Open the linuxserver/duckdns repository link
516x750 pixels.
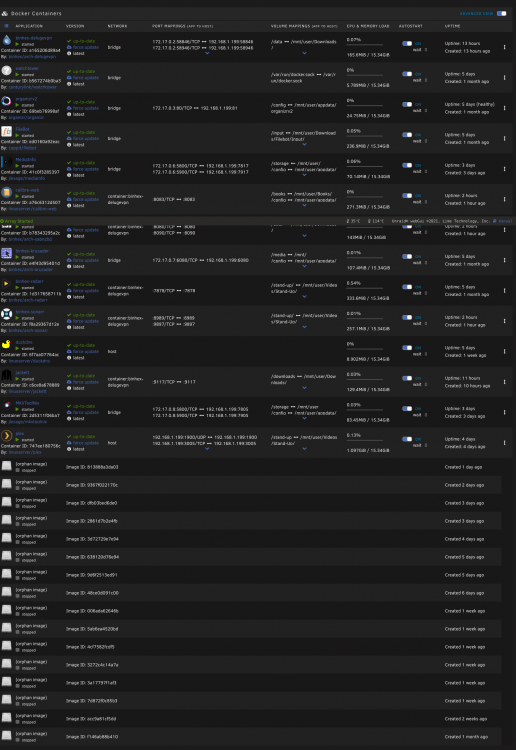[29, 361]
